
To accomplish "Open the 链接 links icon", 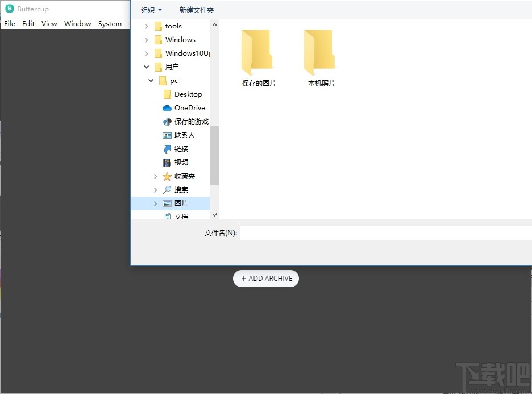I will coord(168,148).
